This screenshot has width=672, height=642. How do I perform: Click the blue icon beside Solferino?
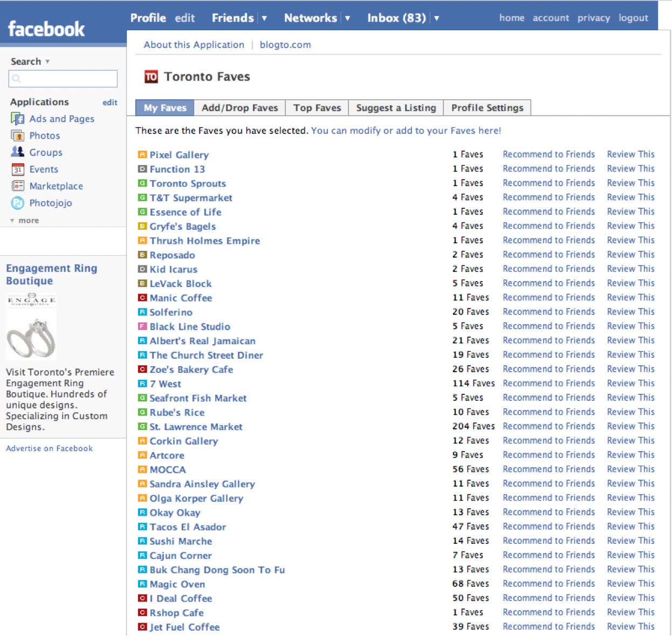tap(142, 312)
